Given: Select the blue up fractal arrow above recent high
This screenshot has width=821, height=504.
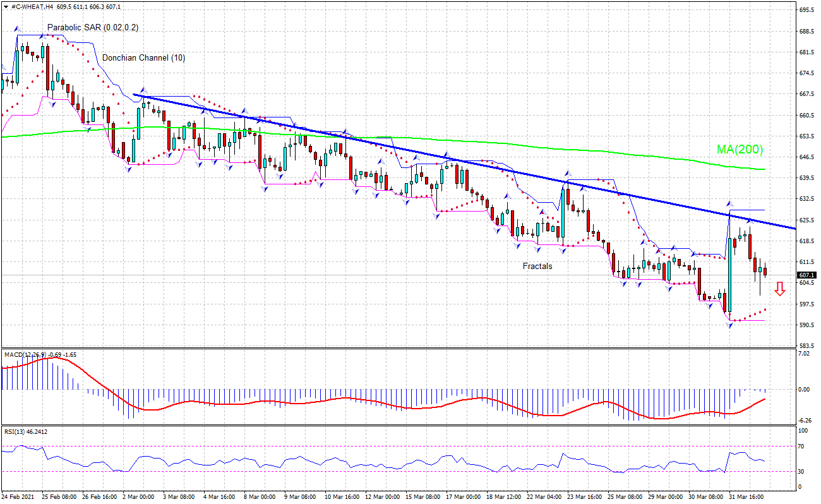Looking at the screenshot, I should click(729, 203).
